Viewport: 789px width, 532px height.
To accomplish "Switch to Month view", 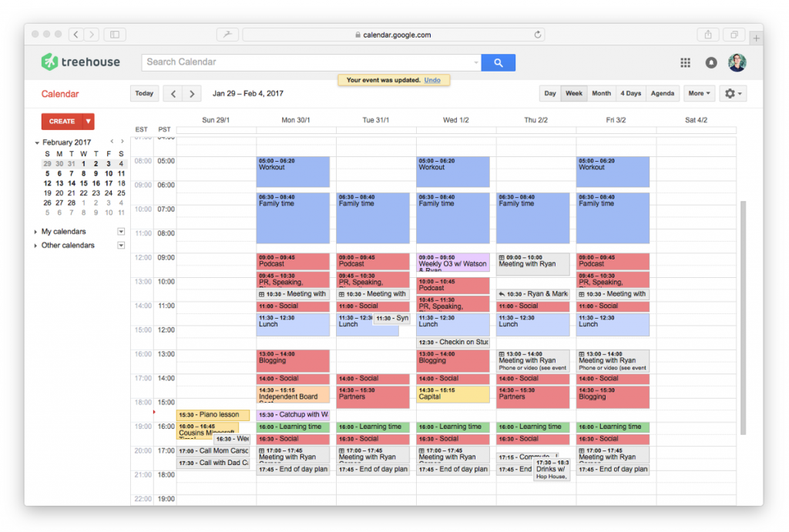I will (601, 94).
